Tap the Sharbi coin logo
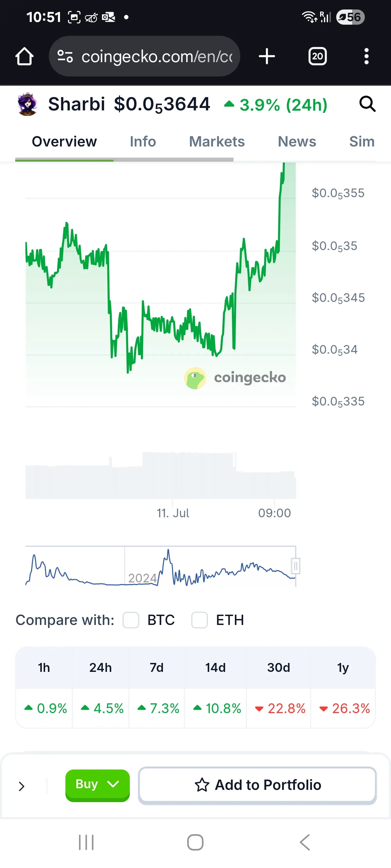This screenshot has height=868, width=391. tap(27, 104)
